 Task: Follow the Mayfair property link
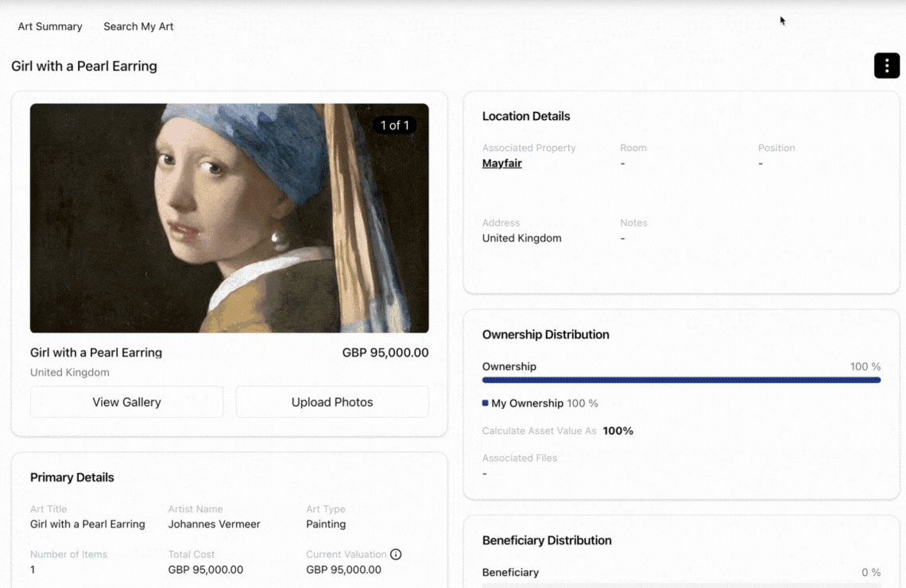501,163
